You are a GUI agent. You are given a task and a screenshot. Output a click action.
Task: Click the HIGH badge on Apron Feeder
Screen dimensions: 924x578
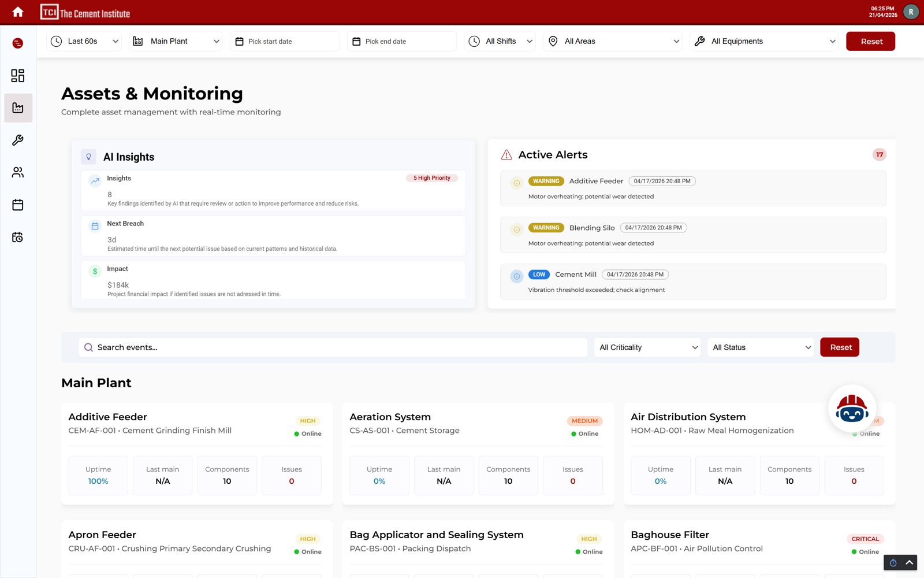[x=308, y=539]
